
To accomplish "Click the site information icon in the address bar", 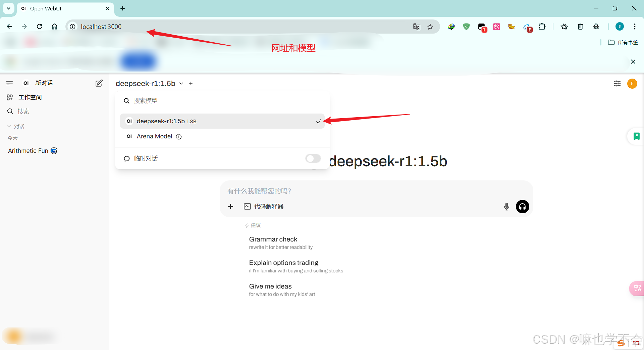I will 72,27.
